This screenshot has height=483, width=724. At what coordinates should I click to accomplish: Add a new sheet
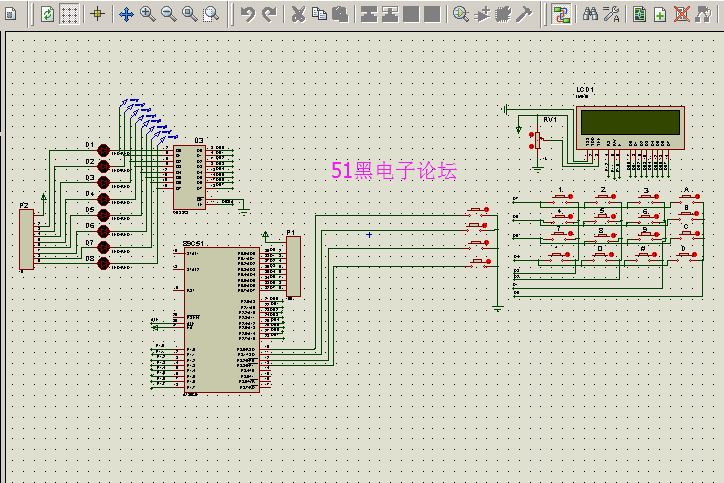tap(660, 14)
